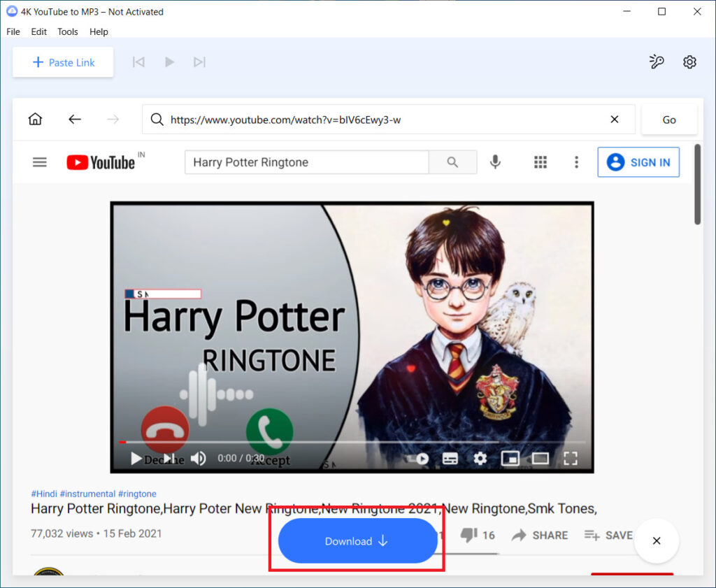Screen dimensions: 716x588
Task: Toggle the autoplay switch in player
Action: (x=418, y=459)
